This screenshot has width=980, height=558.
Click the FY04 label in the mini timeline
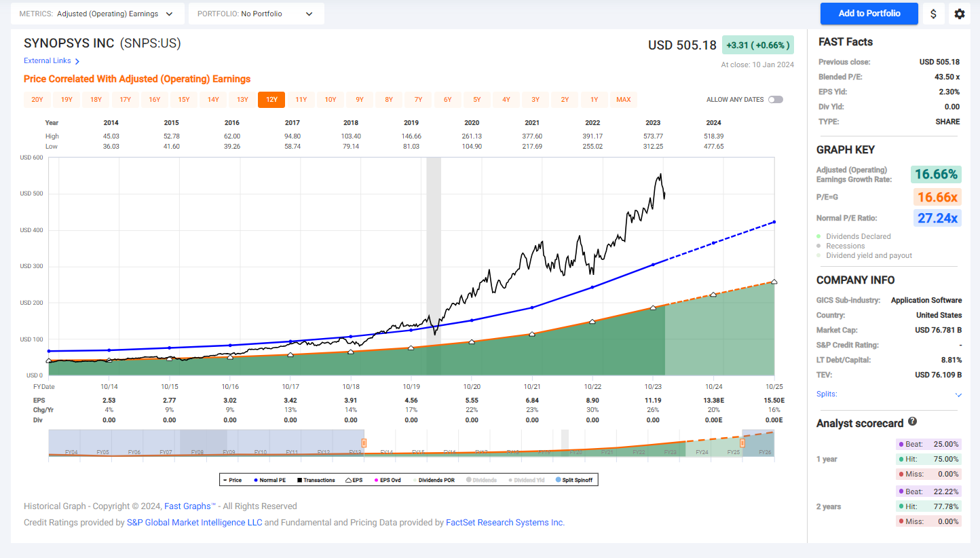71,452
